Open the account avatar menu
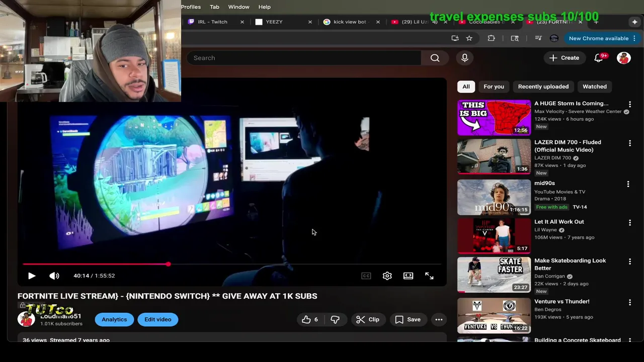Image resolution: width=644 pixels, height=362 pixels. (624, 58)
